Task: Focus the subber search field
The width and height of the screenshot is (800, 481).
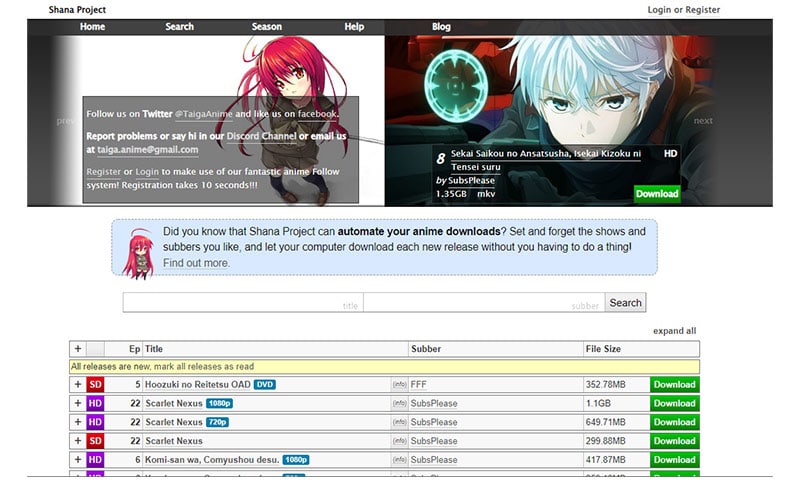Action: point(484,302)
